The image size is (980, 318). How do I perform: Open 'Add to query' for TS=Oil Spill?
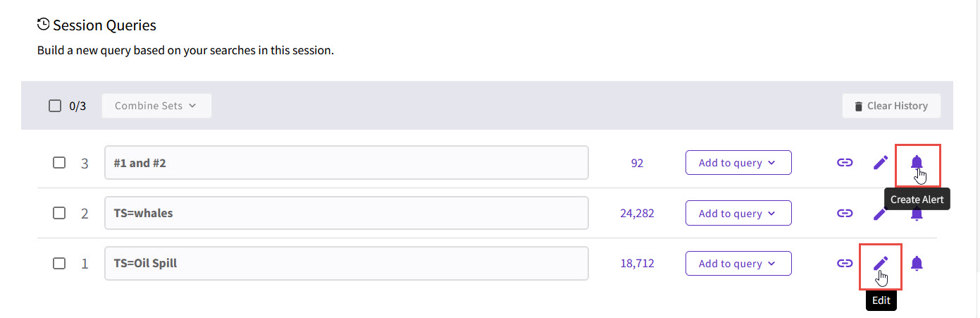(x=738, y=264)
